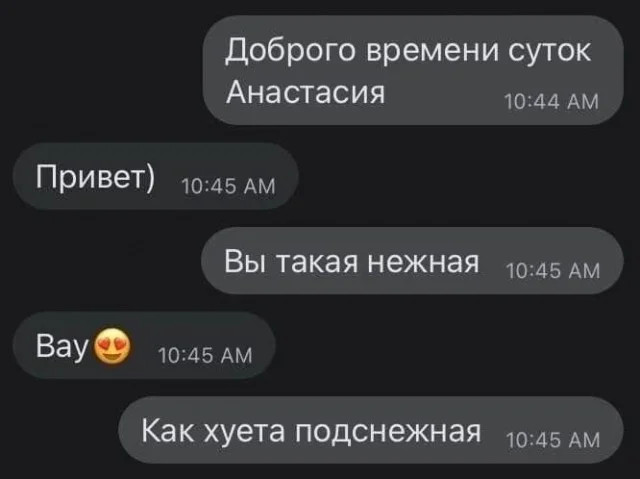Viewport: 640px width, 479px height.
Task: Tap the word "нежная" in third message
Action: tap(423, 262)
